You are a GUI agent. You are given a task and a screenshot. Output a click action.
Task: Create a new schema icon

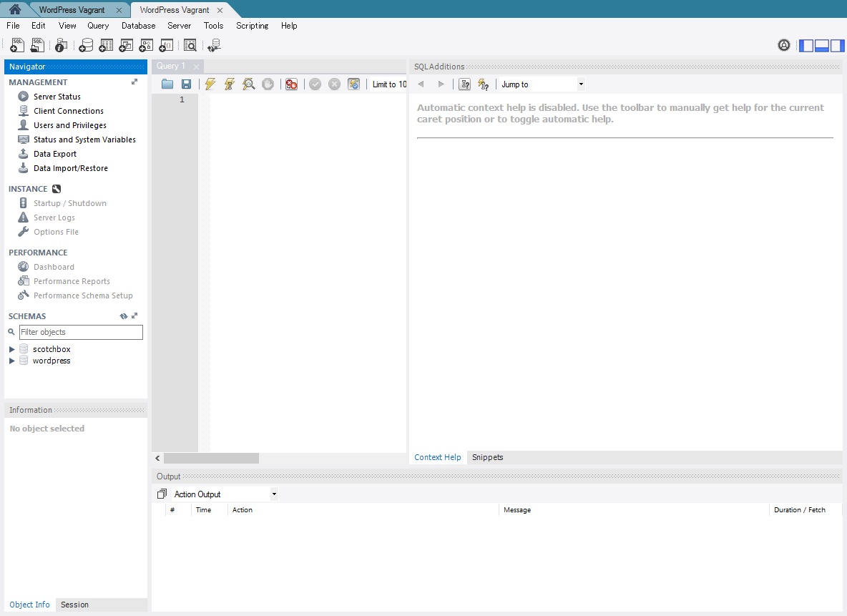click(x=86, y=45)
